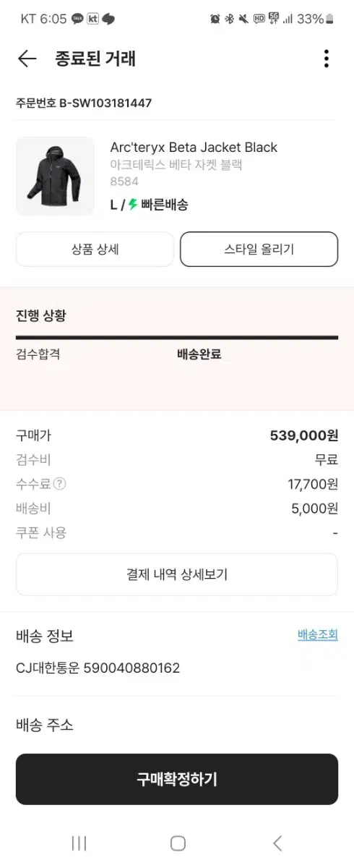Open the 배송조회 tracking link
The height and width of the screenshot is (868, 354).
[317, 635]
